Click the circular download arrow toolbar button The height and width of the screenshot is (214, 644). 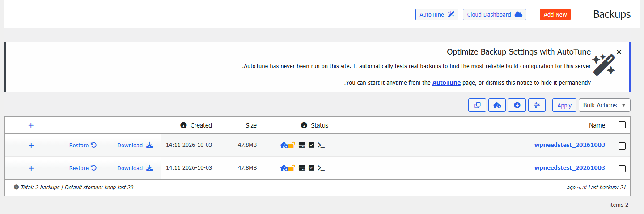[x=517, y=105]
